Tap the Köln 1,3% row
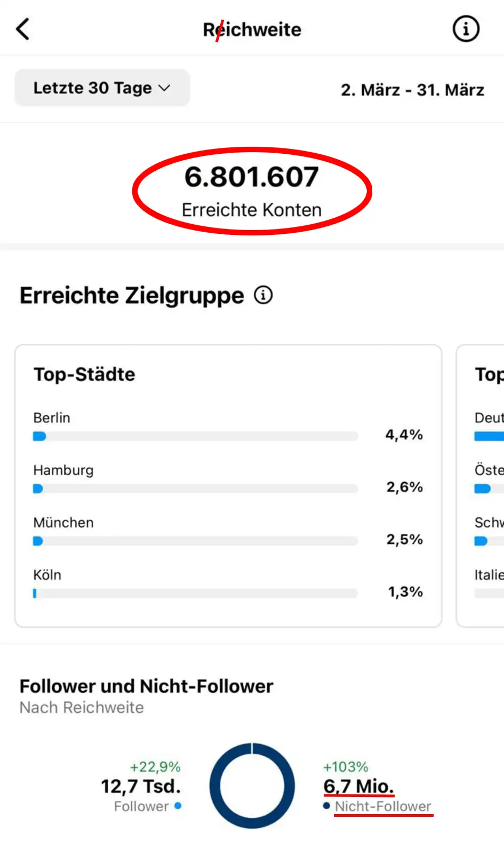The image size is (504, 860). 228,583
